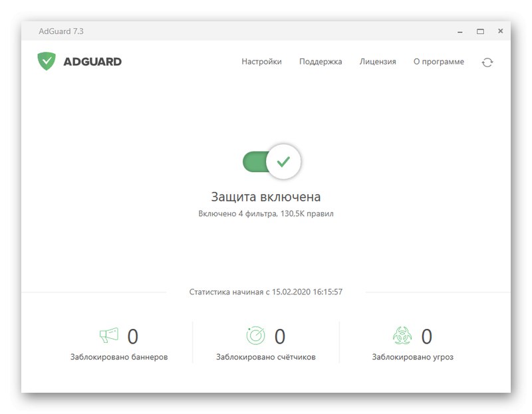Click 'Включено 4 фильтра, 130,5К правил' text
This screenshot has height=414, width=532.
tap(266, 213)
